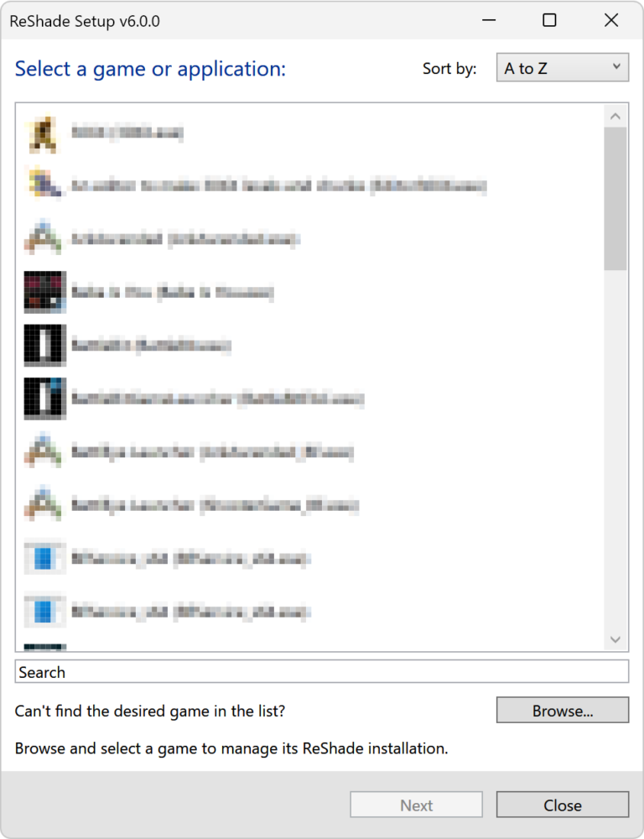
Task: Minimize the ReShade Setup window
Action: [x=488, y=20]
